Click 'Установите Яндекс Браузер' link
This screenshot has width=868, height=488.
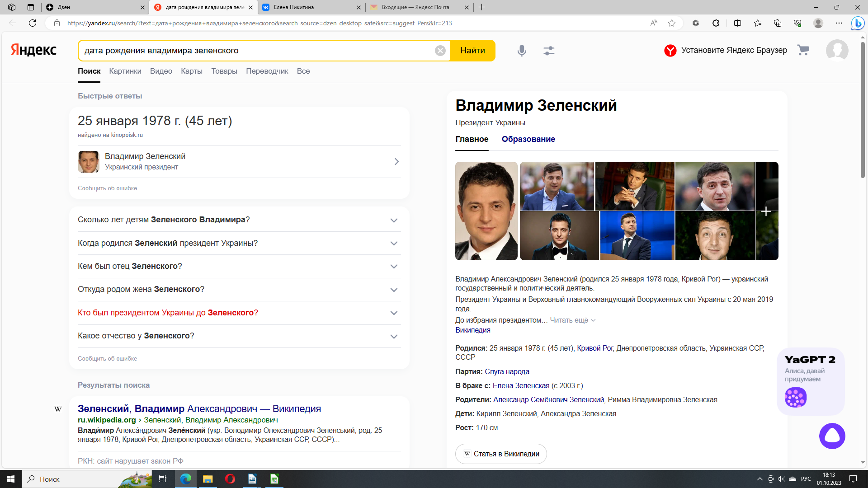[x=734, y=50]
